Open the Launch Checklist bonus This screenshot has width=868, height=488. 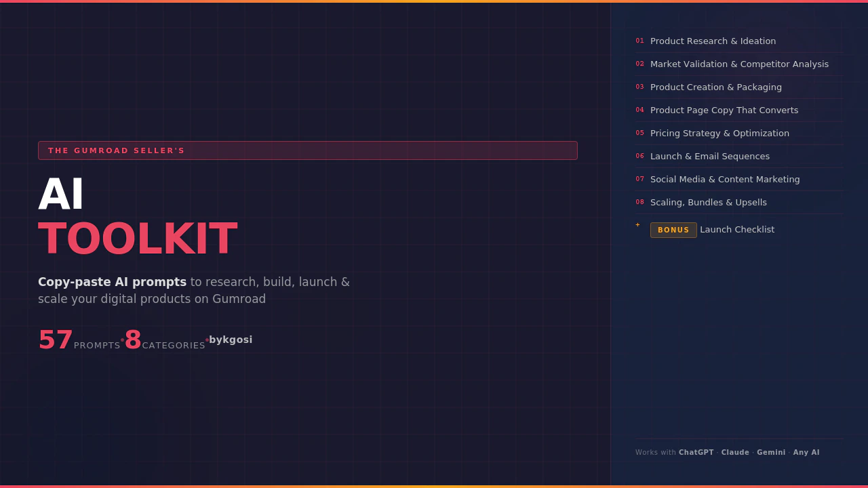(x=737, y=229)
